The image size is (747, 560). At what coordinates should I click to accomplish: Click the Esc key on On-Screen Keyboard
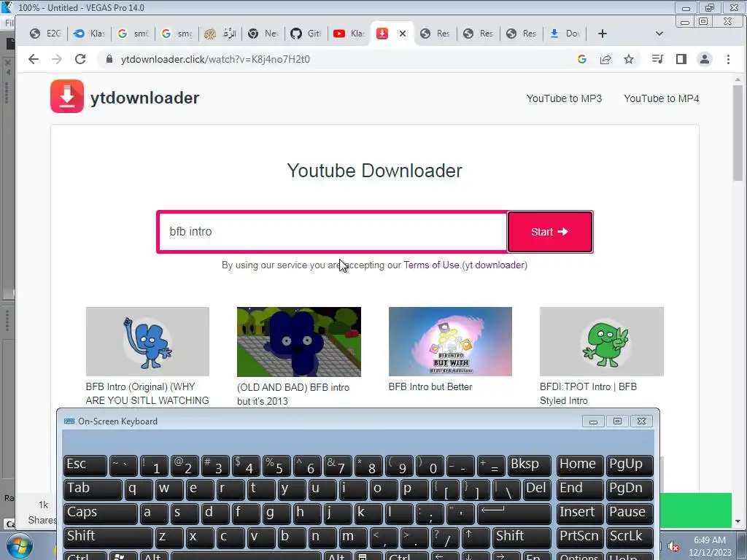85,465
